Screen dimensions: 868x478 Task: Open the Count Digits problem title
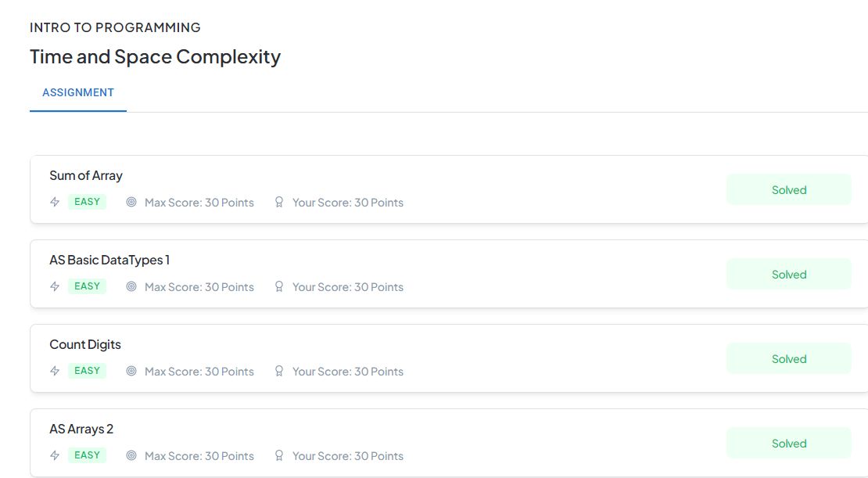click(x=85, y=344)
